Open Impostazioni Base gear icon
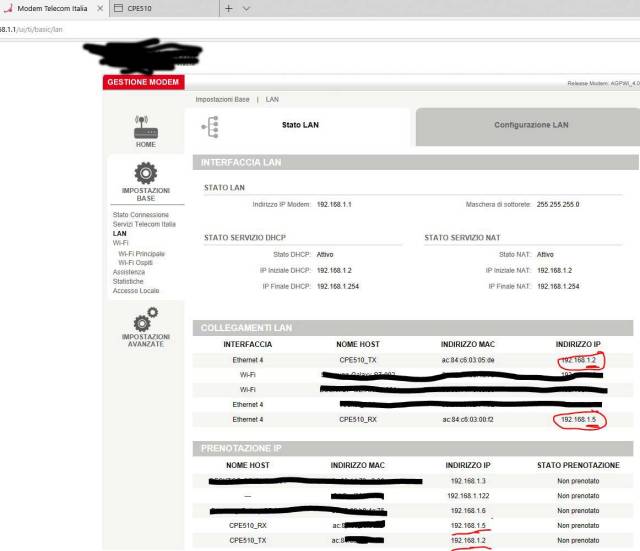 [145, 174]
